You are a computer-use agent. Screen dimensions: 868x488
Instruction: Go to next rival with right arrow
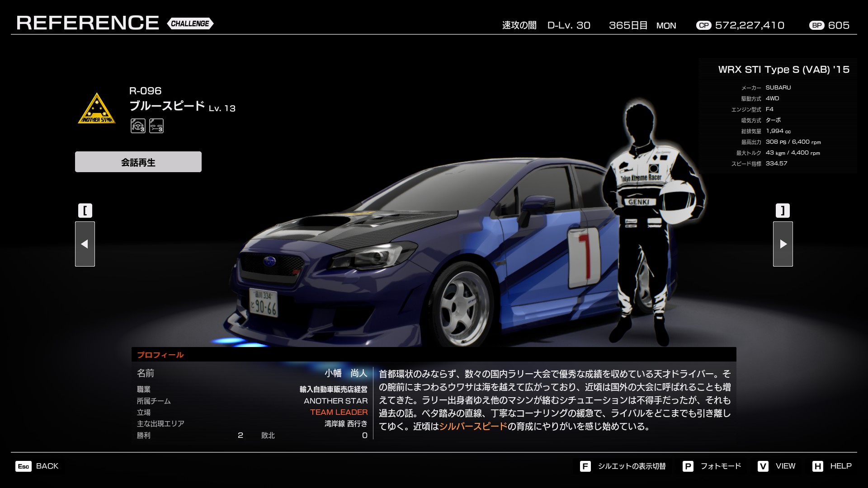click(x=783, y=244)
